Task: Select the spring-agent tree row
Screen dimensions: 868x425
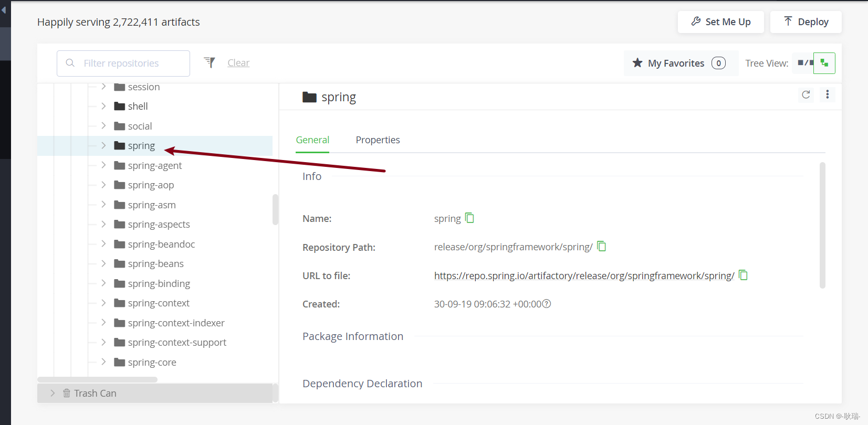Action: click(155, 165)
